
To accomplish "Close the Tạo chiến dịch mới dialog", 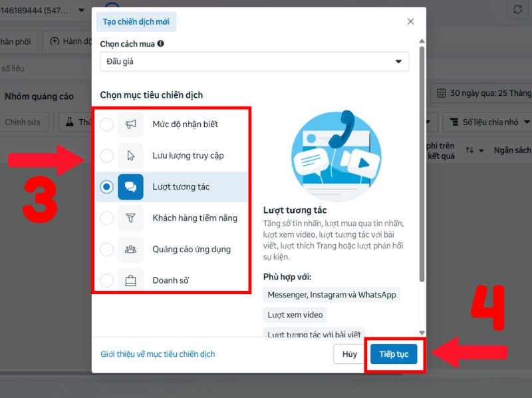I will tap(410, 21).
